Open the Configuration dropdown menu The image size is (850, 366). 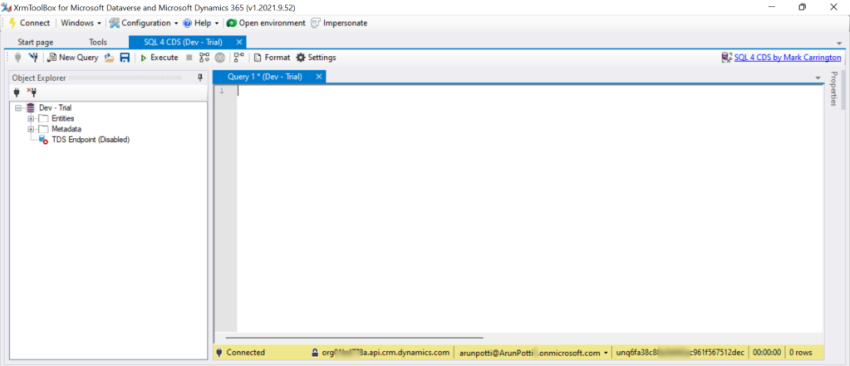144,23
